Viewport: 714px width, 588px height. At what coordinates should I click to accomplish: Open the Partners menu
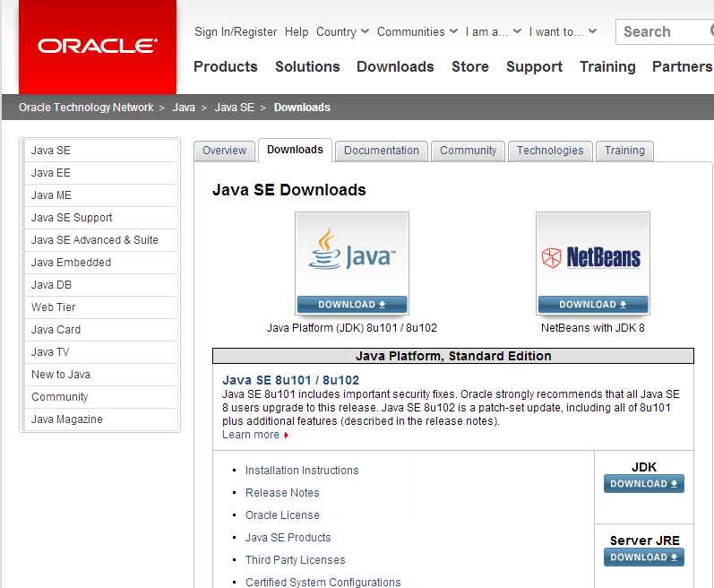pyautogui.click(x=682, y=66)
